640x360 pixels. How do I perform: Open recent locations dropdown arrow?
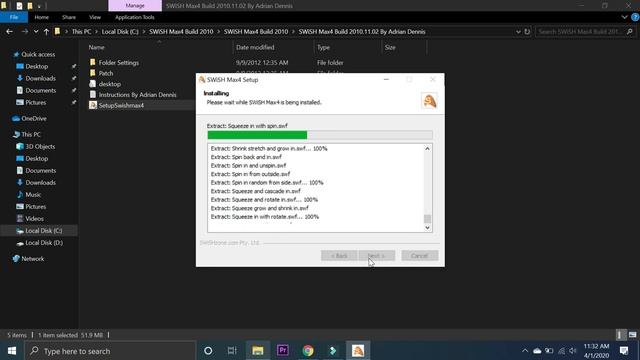[36, 31]
